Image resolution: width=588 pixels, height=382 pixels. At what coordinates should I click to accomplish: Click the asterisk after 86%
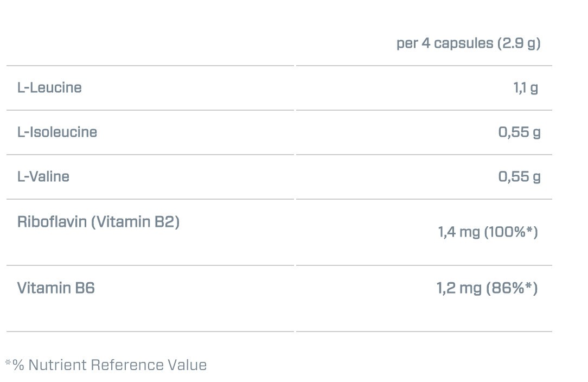coord(529,286)
